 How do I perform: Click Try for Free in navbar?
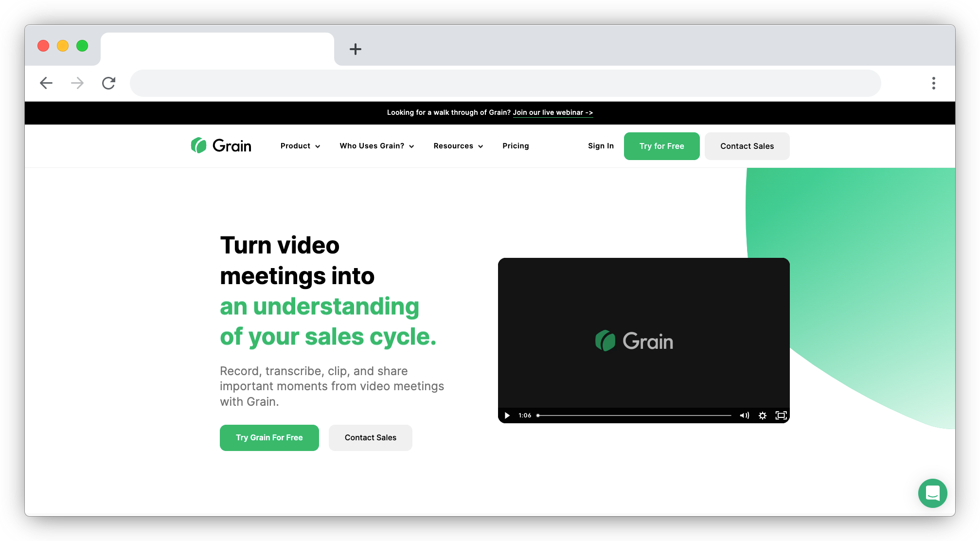tap(661, 146)
